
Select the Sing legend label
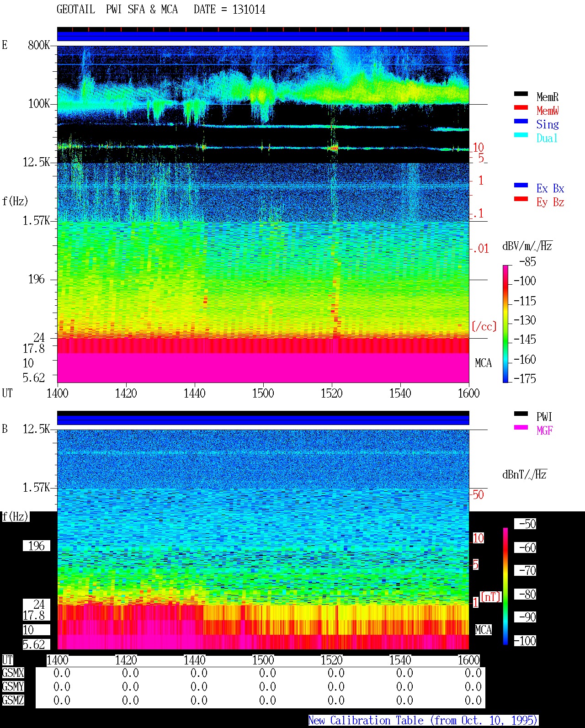click(548, 124)
